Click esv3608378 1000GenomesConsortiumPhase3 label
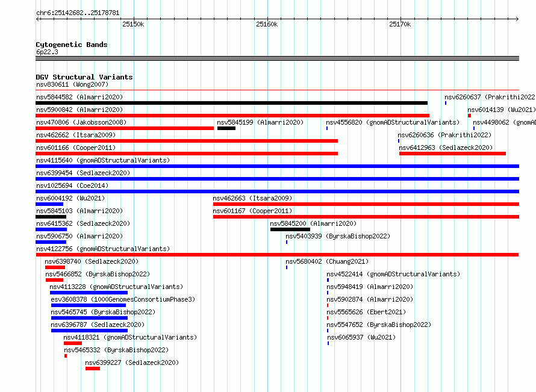Image resolution: width=536 pixels, height=392 pixels. [123, 299]
